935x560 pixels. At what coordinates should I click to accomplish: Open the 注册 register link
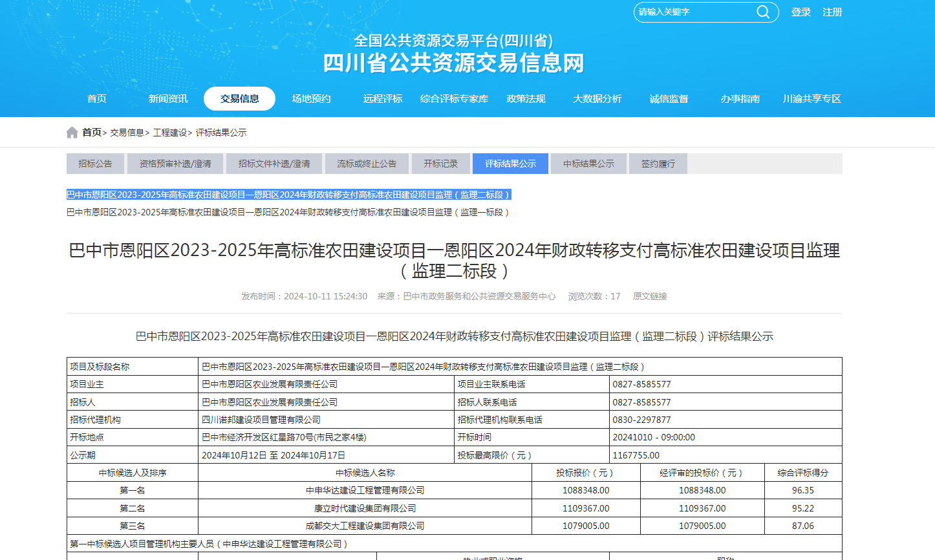point(832,12)
